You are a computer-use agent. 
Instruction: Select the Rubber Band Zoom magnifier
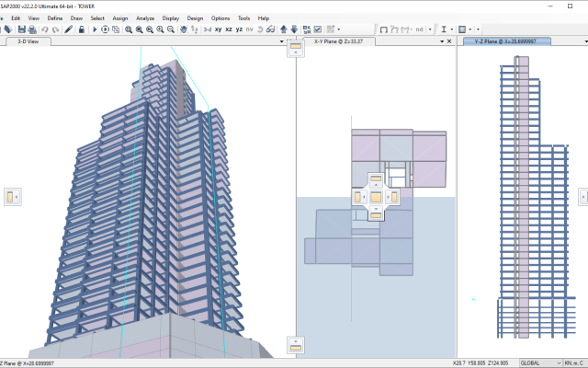[x=129, y=29]
